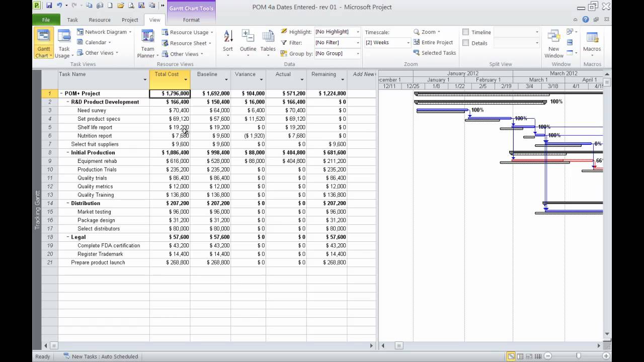Switch to the Format ribbon tab
Image resolution: width=644 pixels, height=362 pixels.
tap(191, 20)
